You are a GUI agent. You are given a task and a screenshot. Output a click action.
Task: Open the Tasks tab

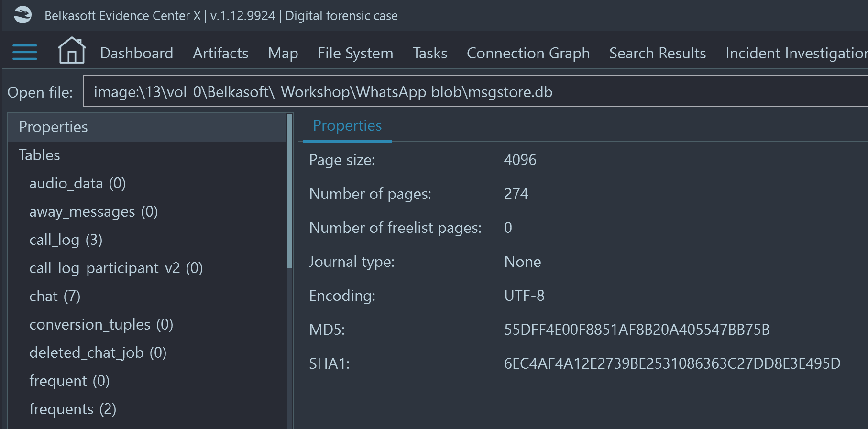pos(430,53)
